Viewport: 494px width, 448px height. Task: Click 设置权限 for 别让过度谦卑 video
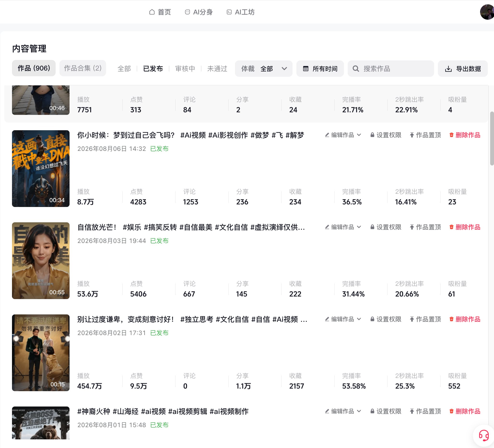386,319
